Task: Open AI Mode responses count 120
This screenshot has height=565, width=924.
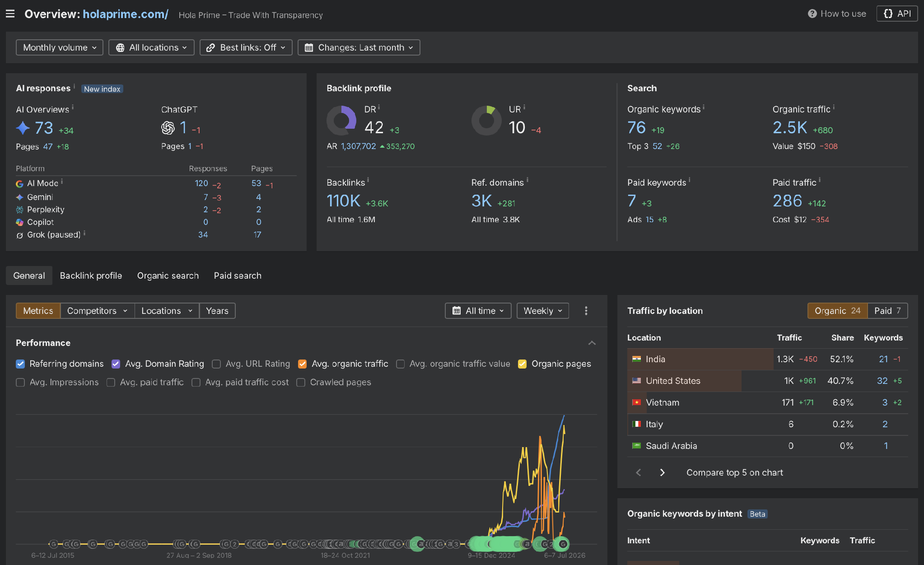Action: click(x=201, y=183)
